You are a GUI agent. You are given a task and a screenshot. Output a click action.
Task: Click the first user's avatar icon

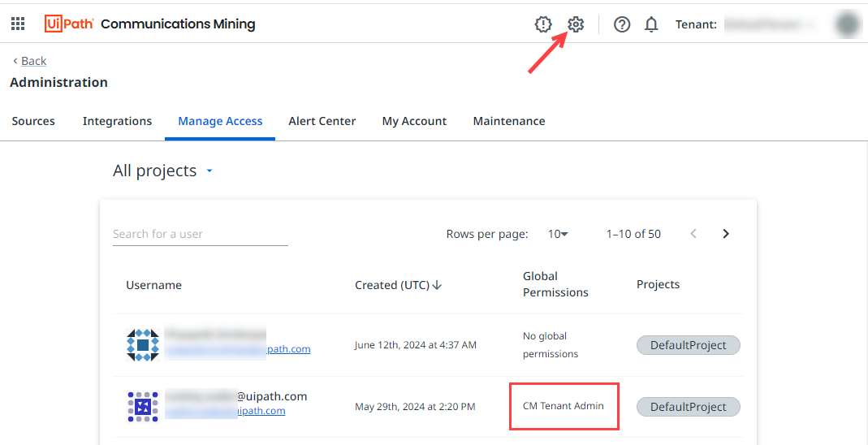143,345
